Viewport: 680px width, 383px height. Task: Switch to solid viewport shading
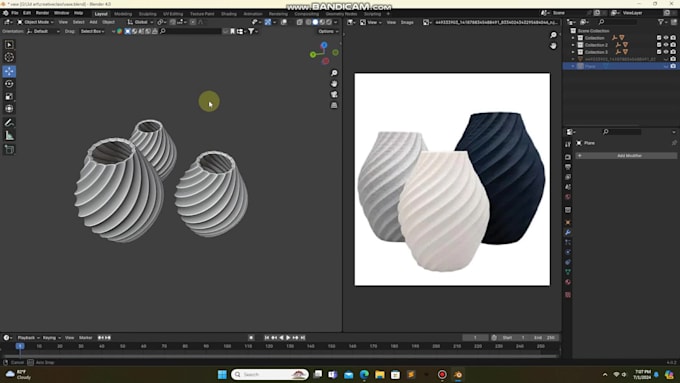[x=315, y=22]
